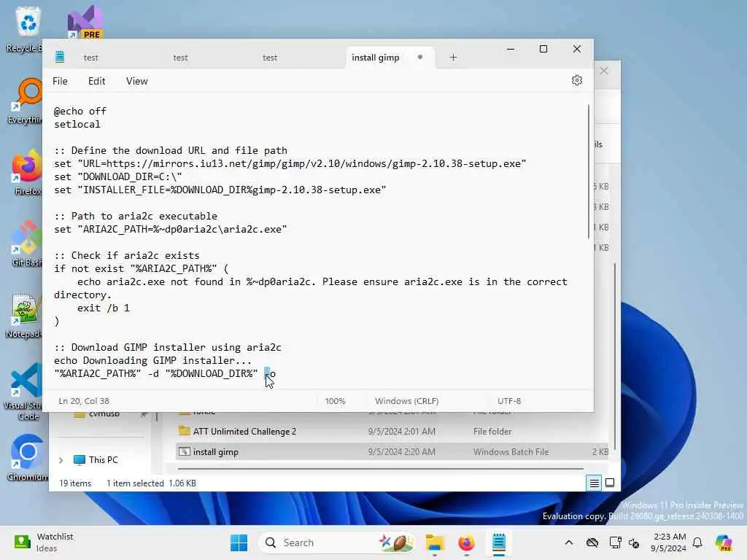Image resolution: width=747 pixels, height=560 pixels.
Task: Open notifications bell icon
Action: 697,542
